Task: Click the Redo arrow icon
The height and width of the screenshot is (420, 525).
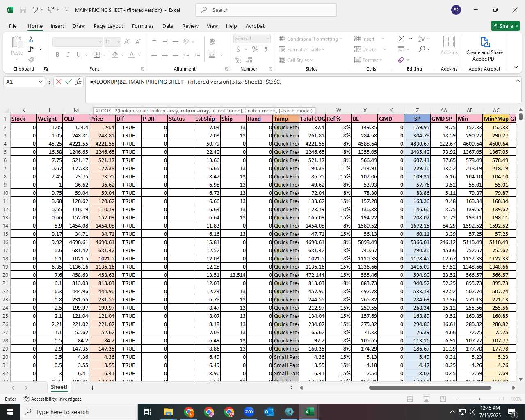Action: tap(50, 9)
